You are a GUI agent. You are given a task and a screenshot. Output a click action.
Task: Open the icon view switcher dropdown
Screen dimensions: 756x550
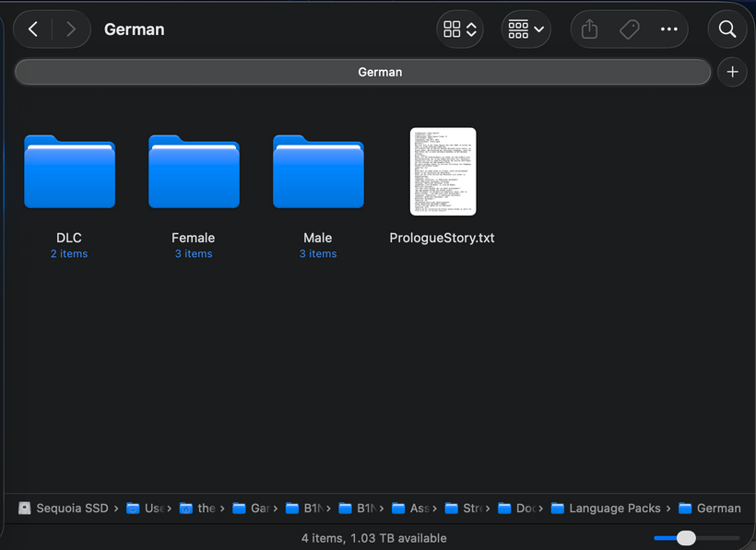point(460,29)
